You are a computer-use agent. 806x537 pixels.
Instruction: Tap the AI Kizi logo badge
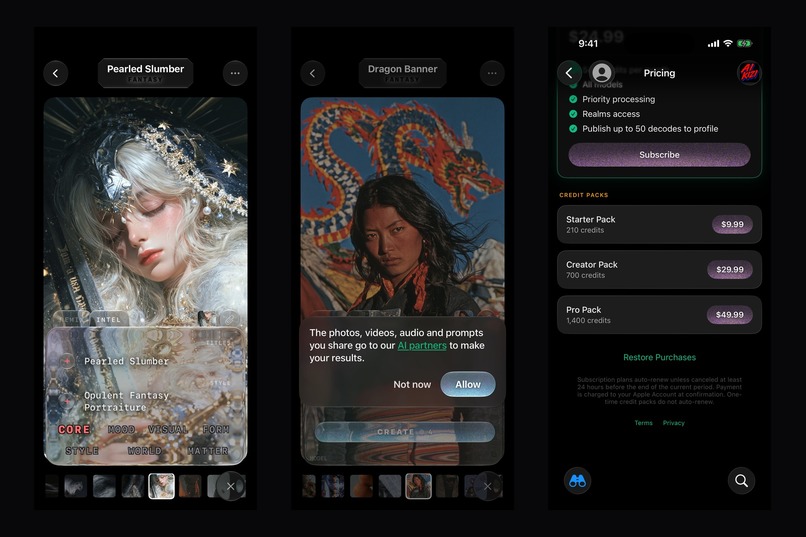pyautogui.click(x=749, y=73)
